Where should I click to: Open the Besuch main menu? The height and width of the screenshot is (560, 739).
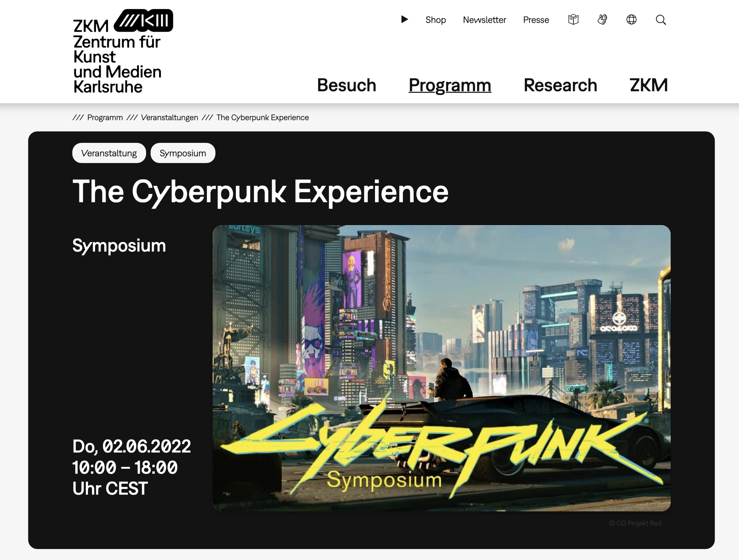(346, 85)
